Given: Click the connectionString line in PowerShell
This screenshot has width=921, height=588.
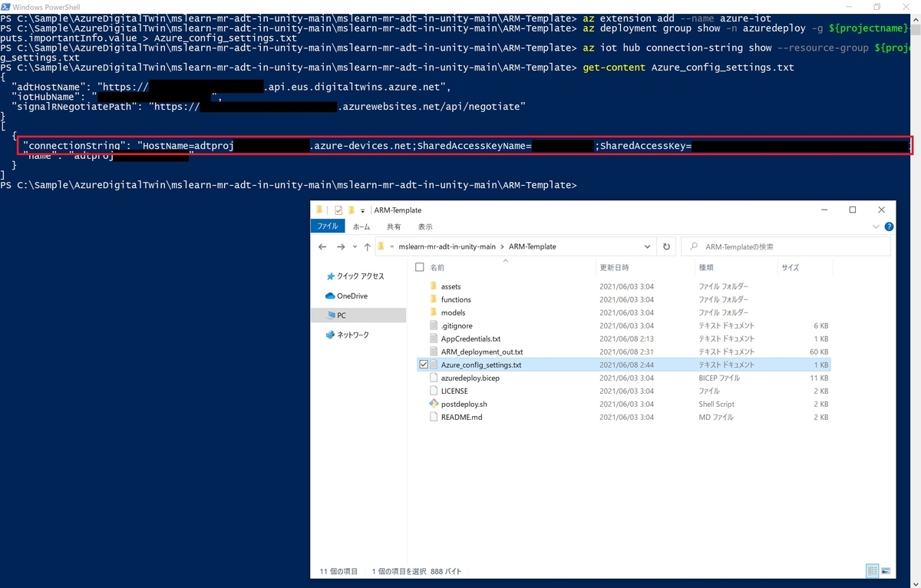Looking at the screenshot, I should point(465,146).
